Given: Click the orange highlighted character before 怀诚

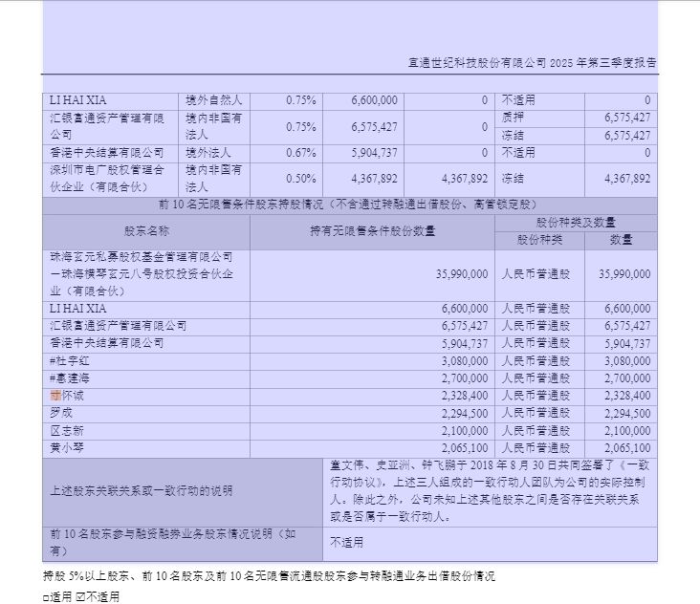Looking at the screenshot, I should [55, 396].
